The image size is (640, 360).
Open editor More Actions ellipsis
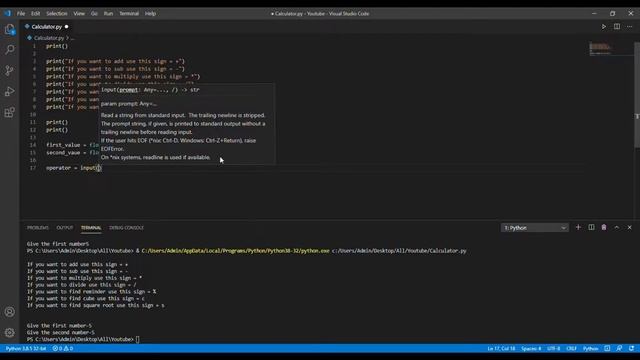(x=629, y=27)
